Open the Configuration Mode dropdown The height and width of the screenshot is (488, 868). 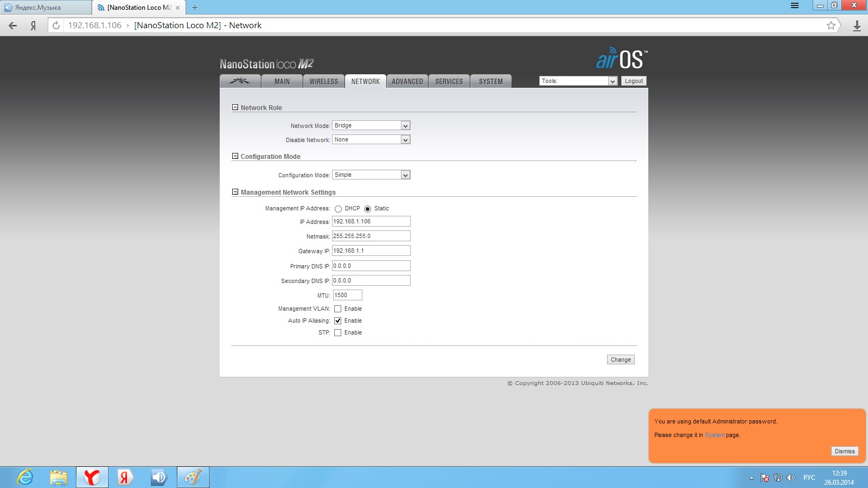371,175
